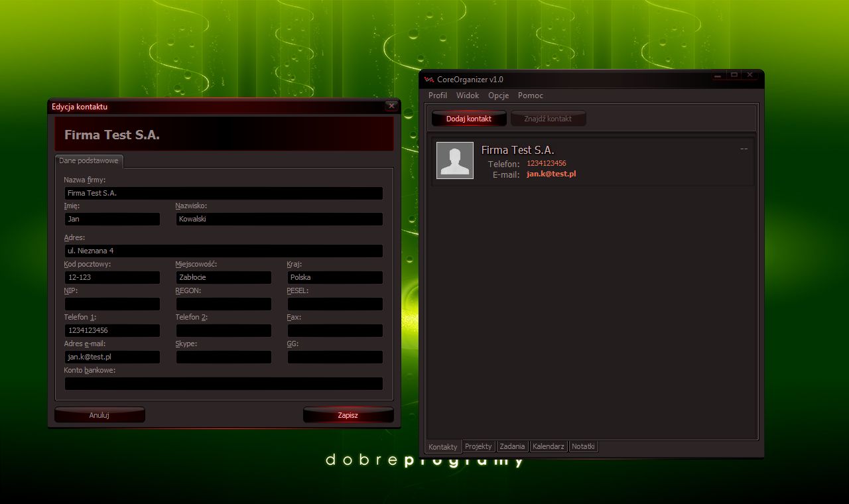This screenshot has width=849, height=504.
Task: Click the Znajdź kontakt button
Action: (x=548, y=119)
